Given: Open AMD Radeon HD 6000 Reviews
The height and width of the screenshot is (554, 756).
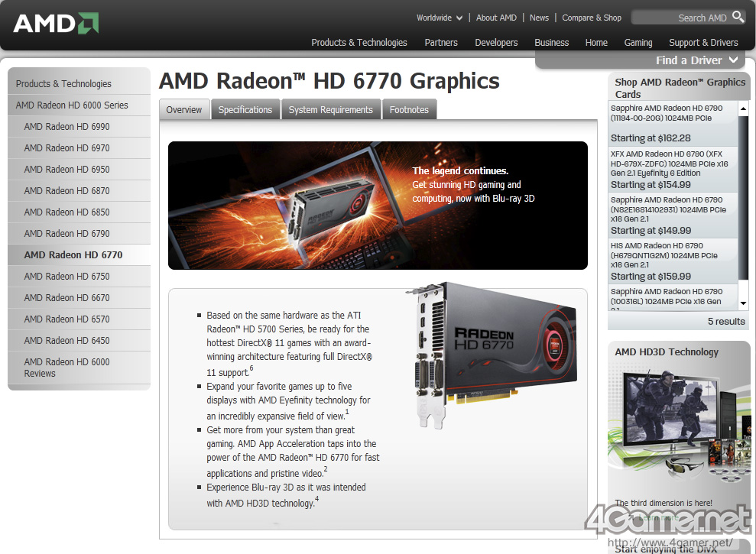Looking at the screenshot, I should tap(67, 368).
